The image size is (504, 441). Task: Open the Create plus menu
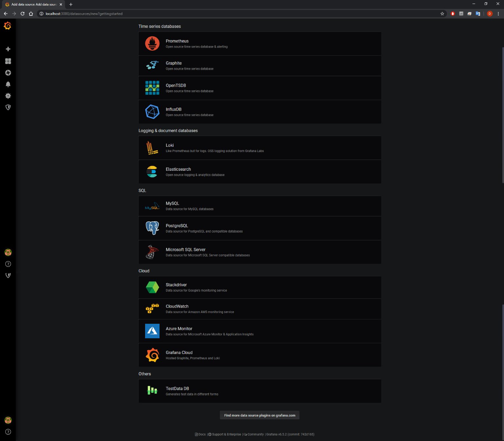point(8,49)
